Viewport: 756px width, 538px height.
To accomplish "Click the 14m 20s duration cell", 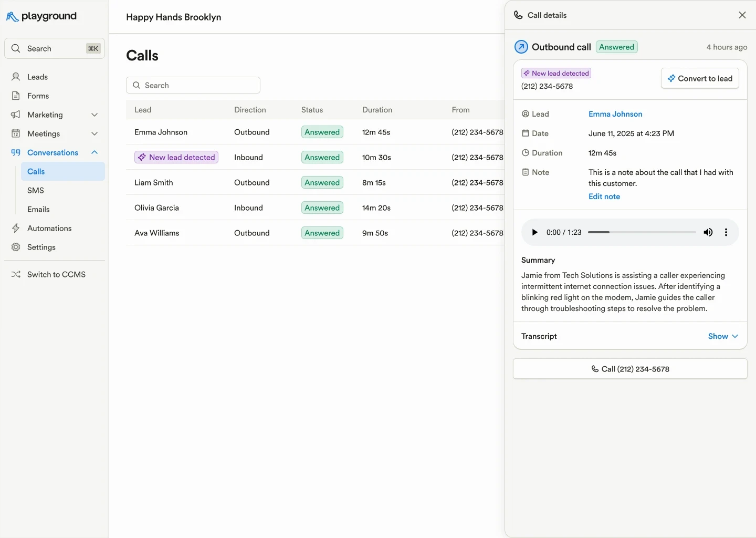I will [x=376, y=208].
